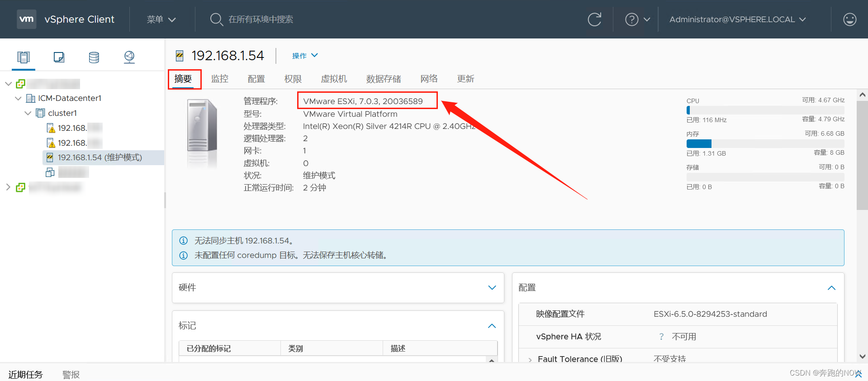Open the 警报 bottom tab
868x381 pixels.
coord(71,374)
